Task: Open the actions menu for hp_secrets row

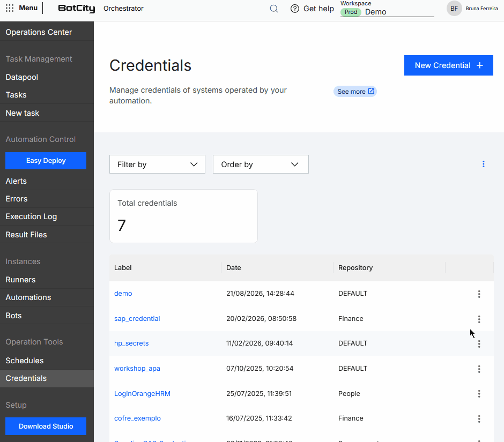Action: [x=479, y=344]
